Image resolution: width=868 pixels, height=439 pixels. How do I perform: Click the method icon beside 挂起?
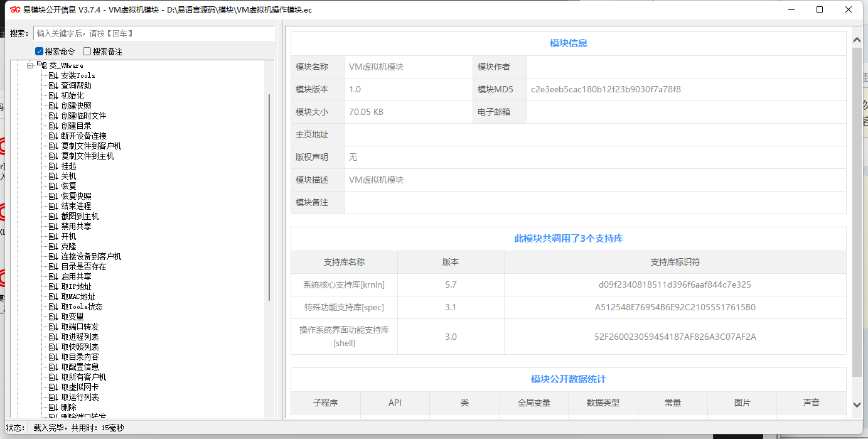[x=53, y=166]
